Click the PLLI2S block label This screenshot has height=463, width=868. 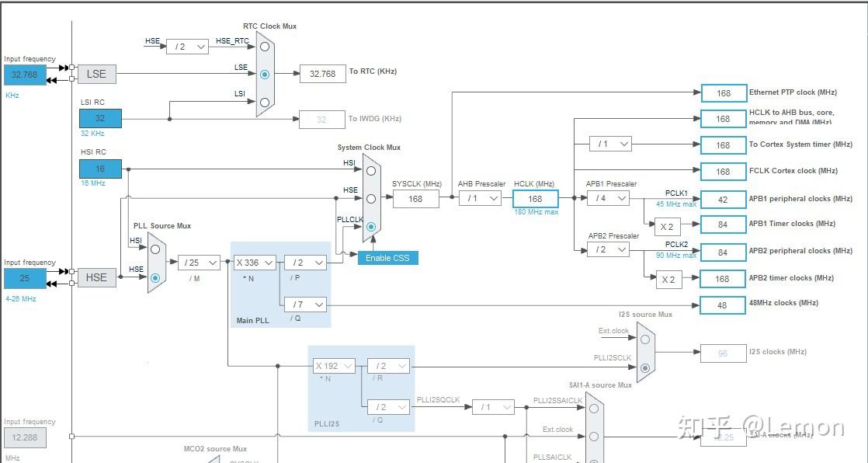[327, 423]
